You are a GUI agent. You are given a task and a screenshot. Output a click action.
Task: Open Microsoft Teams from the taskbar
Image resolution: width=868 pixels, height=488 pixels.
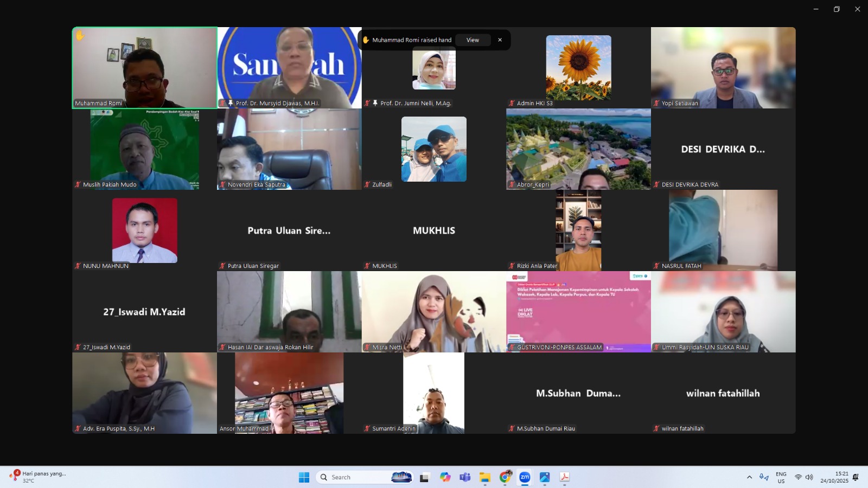click(465, 477)
